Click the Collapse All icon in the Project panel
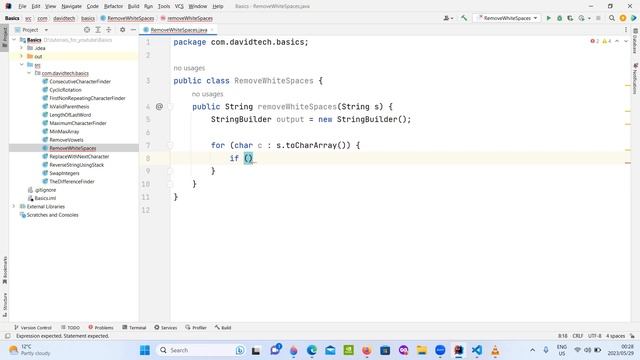This screenshot has width=640, height=360. (109, 30)
